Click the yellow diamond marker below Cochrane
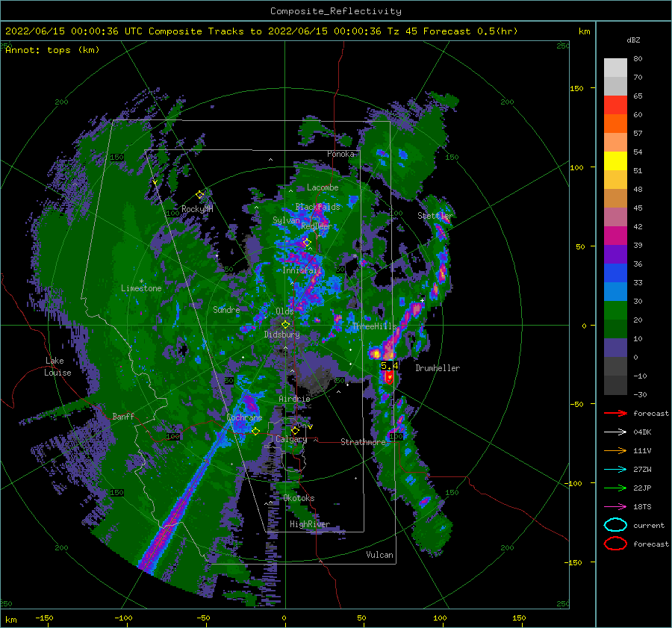Screen dimensions: 672x628 point(255,432)
